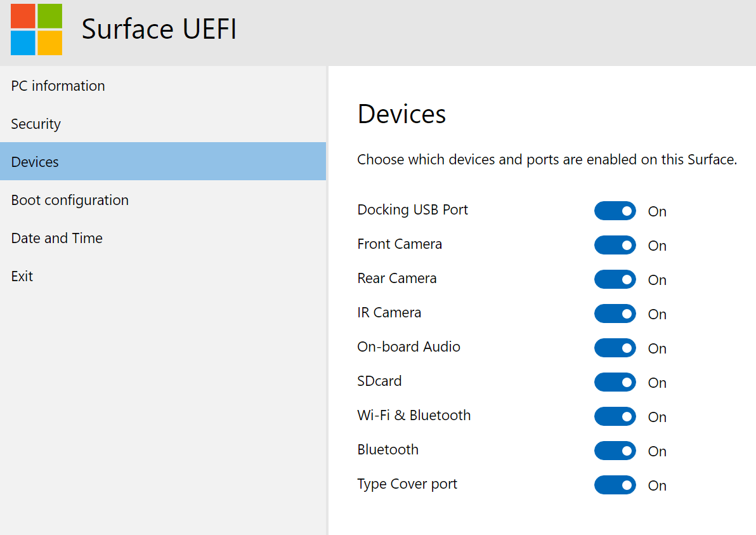Toggle the standalone Bluetooth switch off
Image resolution: width=756 pixels, height=535 pixels.
pyautogui.click(x=615, y=451)
